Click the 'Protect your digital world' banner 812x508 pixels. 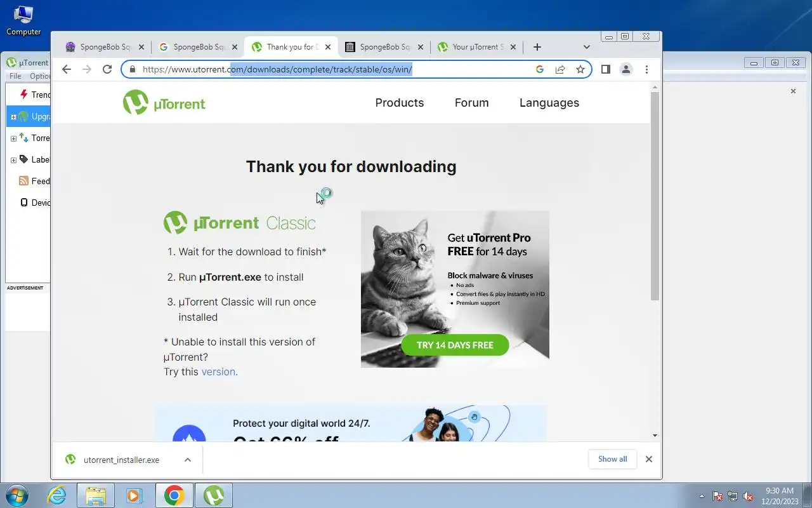(x=351, y=424)
